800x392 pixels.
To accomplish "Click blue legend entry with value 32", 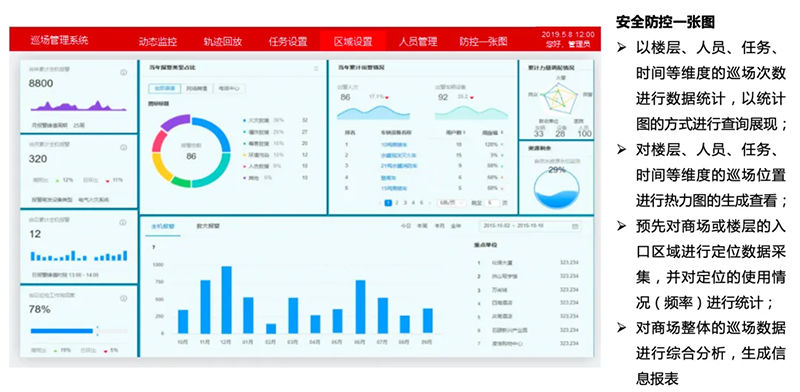I will [x=276, y=120].
